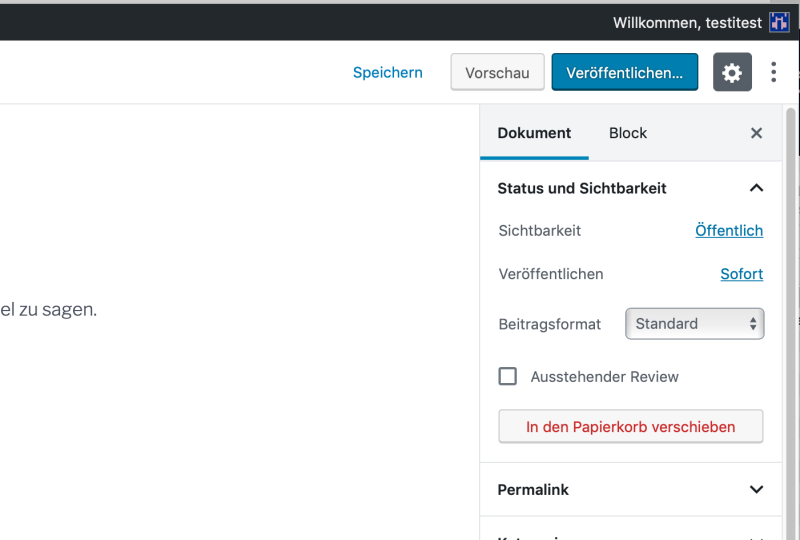Click Speichern to save the draft
This screenshot has width=800, height=540.
point(387,73)
